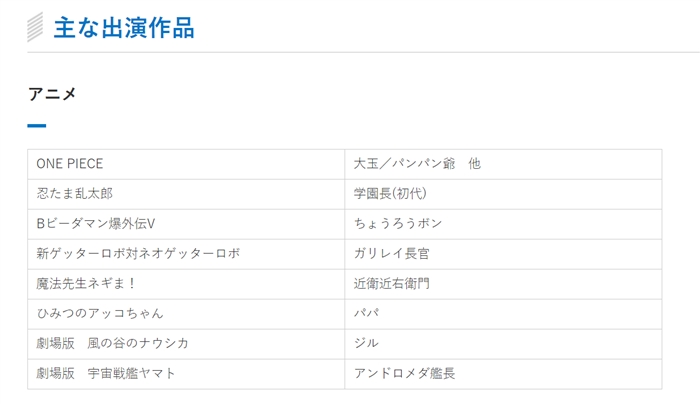This screenshot has height=405, width=700.
Task: Click the 主な出演作品 heading
Action: pyautogui.click(x=124, y=27)
